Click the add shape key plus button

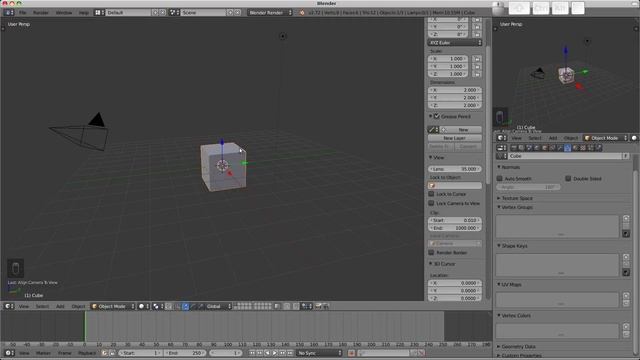[x=626, y=257]
